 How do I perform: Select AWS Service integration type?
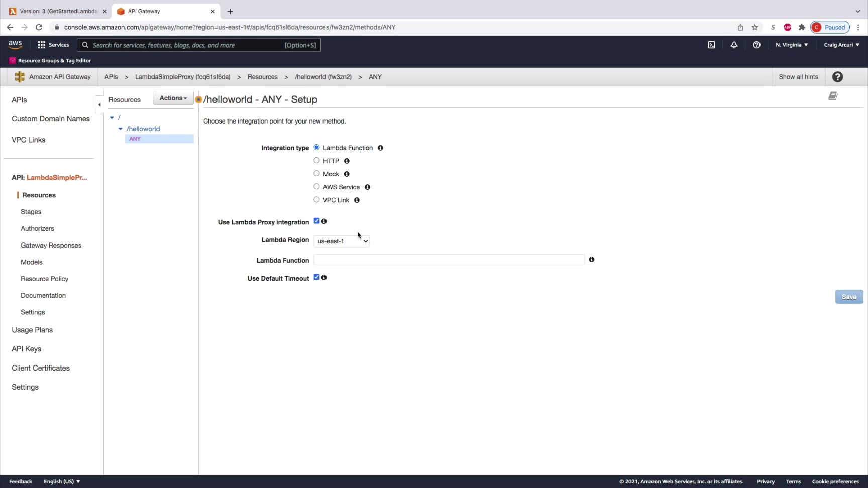coord(316,186)
